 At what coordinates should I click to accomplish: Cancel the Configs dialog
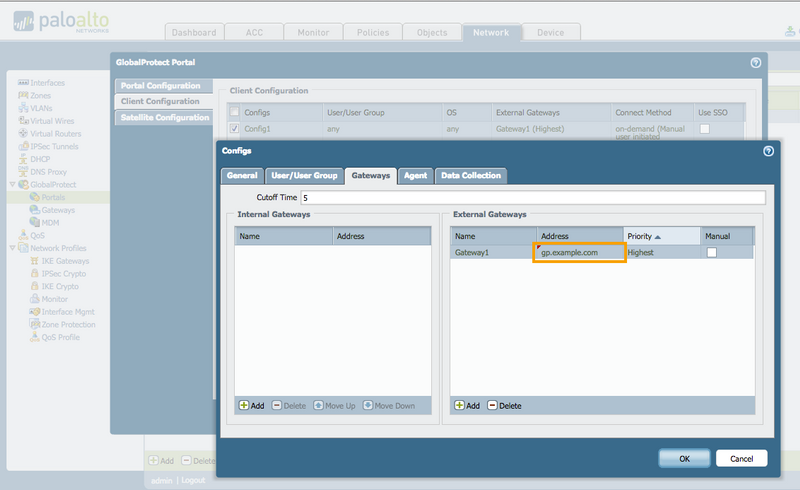coord(741,458)
